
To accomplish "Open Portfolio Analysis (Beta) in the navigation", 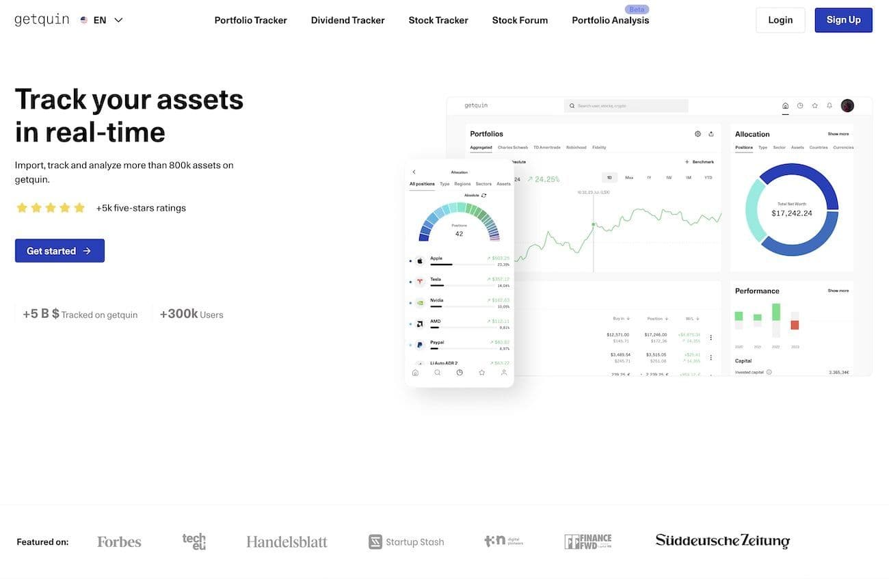I will coord(611,20).
